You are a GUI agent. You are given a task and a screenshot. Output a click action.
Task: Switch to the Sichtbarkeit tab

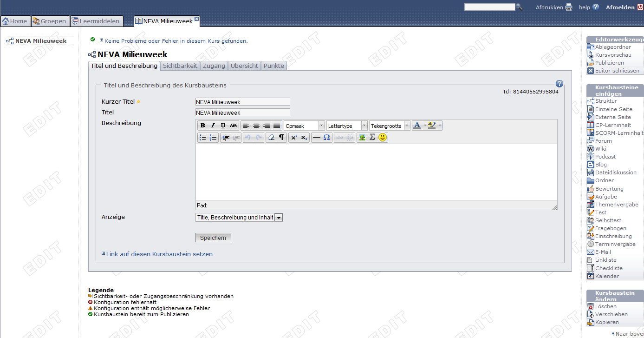pyautogui.click(x=180, y=66)
